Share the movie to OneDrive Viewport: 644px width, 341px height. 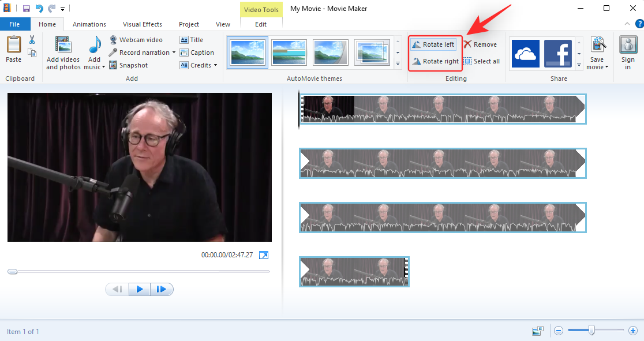coord(526,54)
